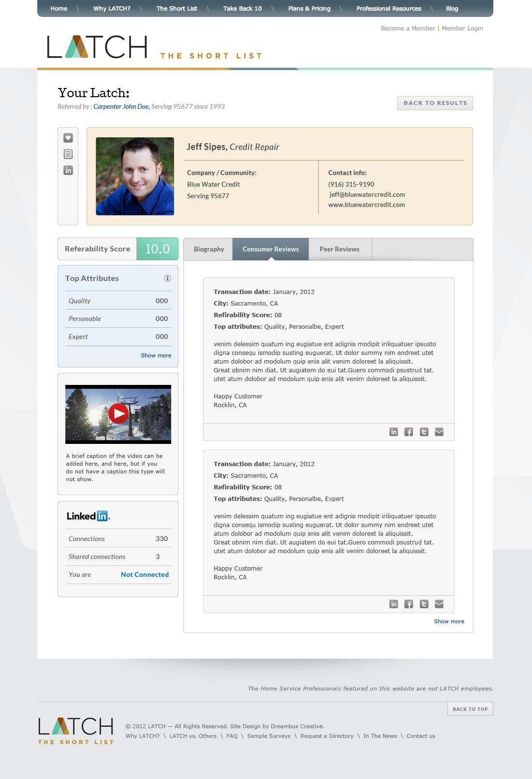Click the Personable attribute row
Viewport: 532px width, 779px height.
pyautogui.click(x=118, y=319)
